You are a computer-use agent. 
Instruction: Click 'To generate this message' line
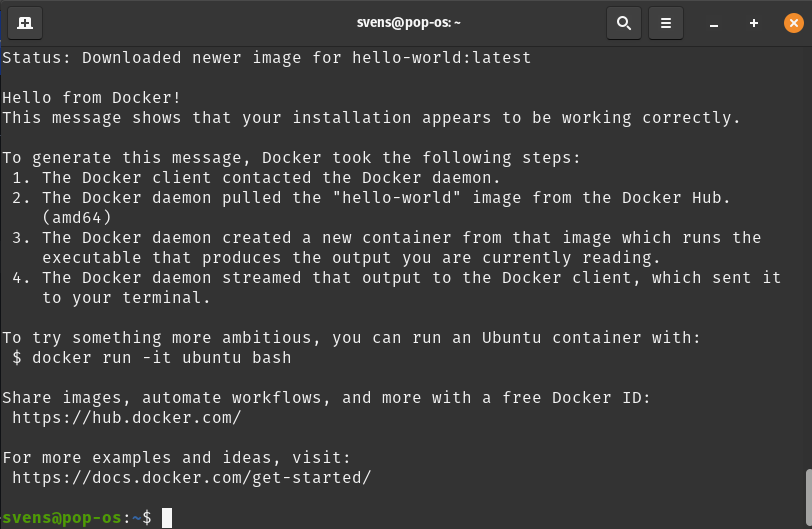292,157
